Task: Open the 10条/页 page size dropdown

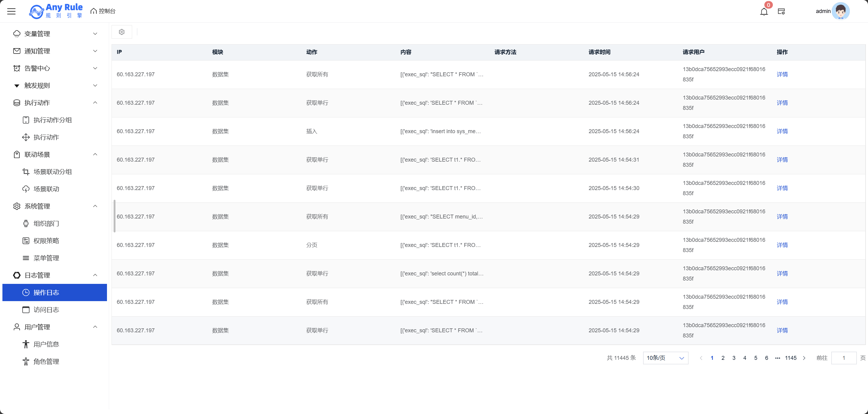Action: coord(665,358)
